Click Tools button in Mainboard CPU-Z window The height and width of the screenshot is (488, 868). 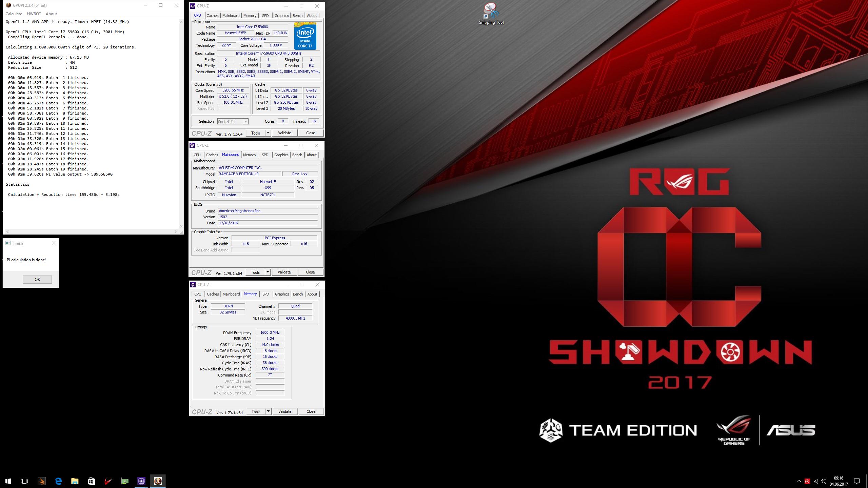[x=255, y=272]
